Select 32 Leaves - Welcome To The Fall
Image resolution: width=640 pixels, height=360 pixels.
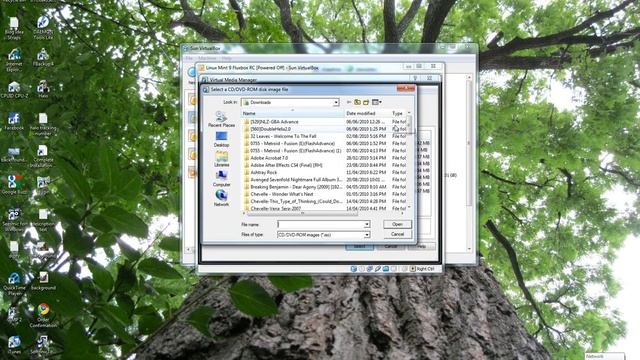pos(283,136)
